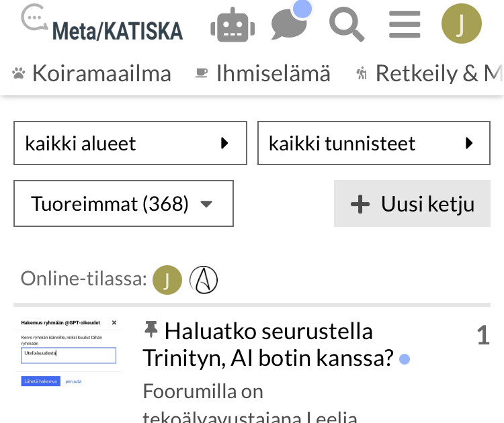Open the AI bot robot icon

233,25
